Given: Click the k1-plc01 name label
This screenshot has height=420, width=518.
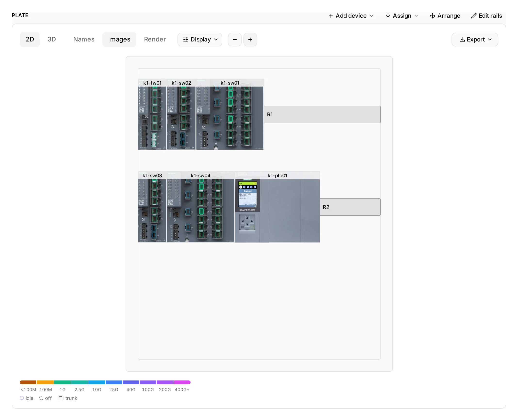Looking at the screenshot, I should [277, 176].
